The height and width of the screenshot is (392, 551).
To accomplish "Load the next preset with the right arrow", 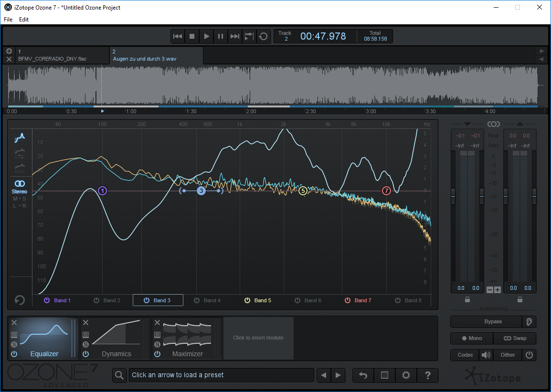I will [338, 375].
